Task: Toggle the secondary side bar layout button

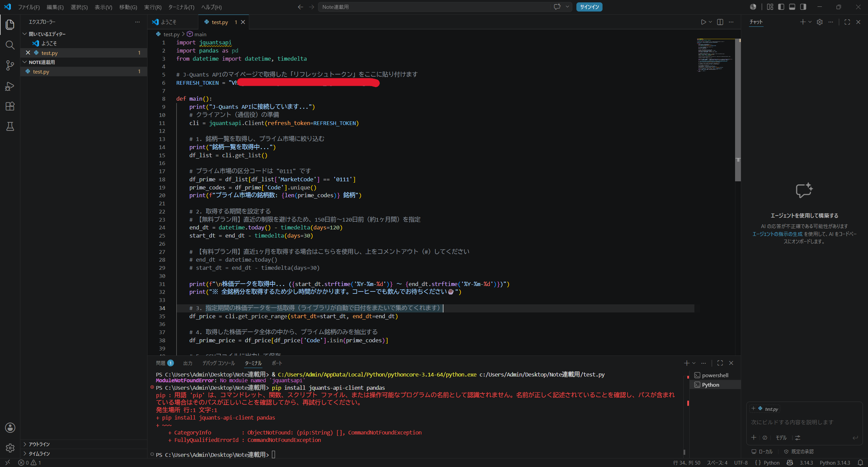Action: 803,7
